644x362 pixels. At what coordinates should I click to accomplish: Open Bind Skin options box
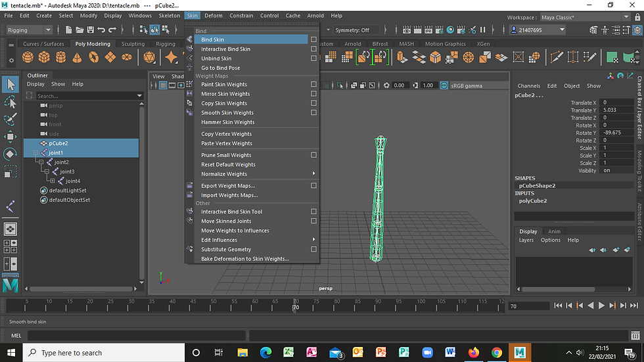(x=313, y=39)
